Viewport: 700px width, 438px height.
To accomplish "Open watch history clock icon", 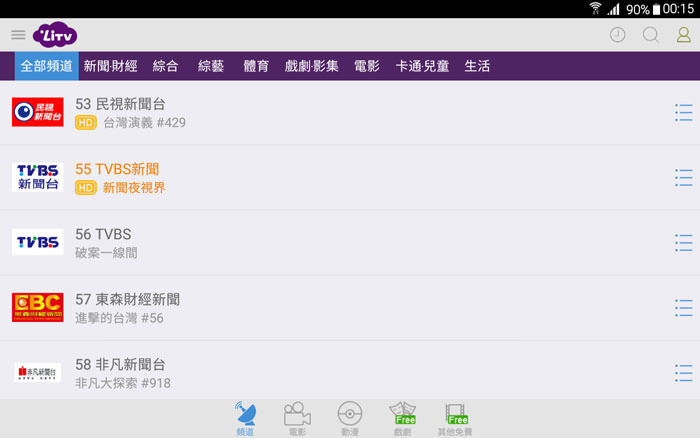I will click(x=618, y=35).
